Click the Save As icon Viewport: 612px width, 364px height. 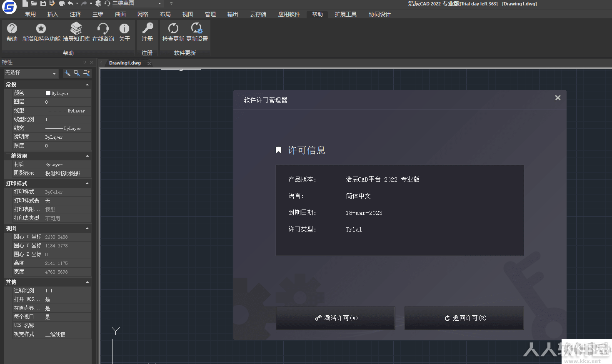52,3
